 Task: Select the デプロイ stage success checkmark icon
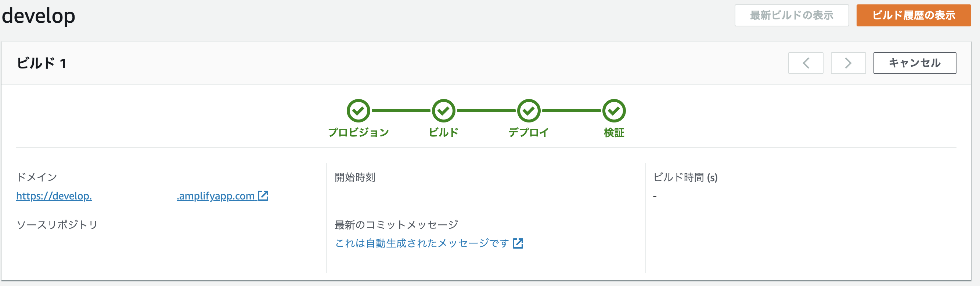tap(528, 111)
